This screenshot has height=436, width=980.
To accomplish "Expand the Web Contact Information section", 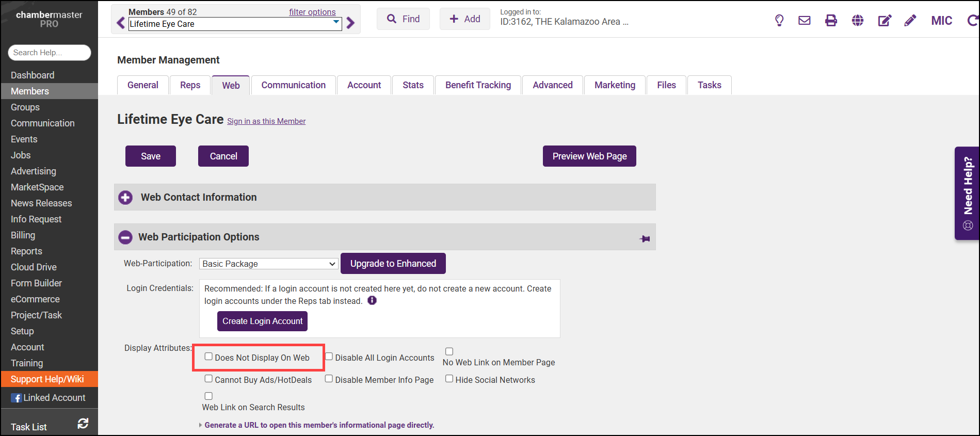I will click(125, 198).
